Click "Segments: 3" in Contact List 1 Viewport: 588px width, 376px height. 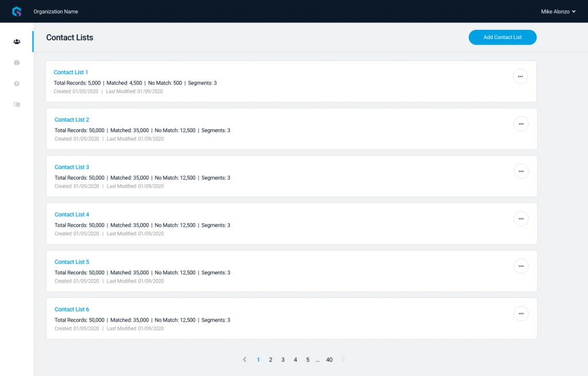[203, 83]
